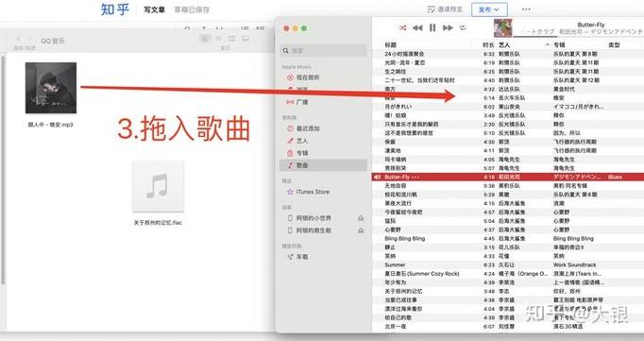Screen dimensions: 644x341
Task: Click the Butter-Fly album artwork thumbnail
Action: [x=502, y=28]
